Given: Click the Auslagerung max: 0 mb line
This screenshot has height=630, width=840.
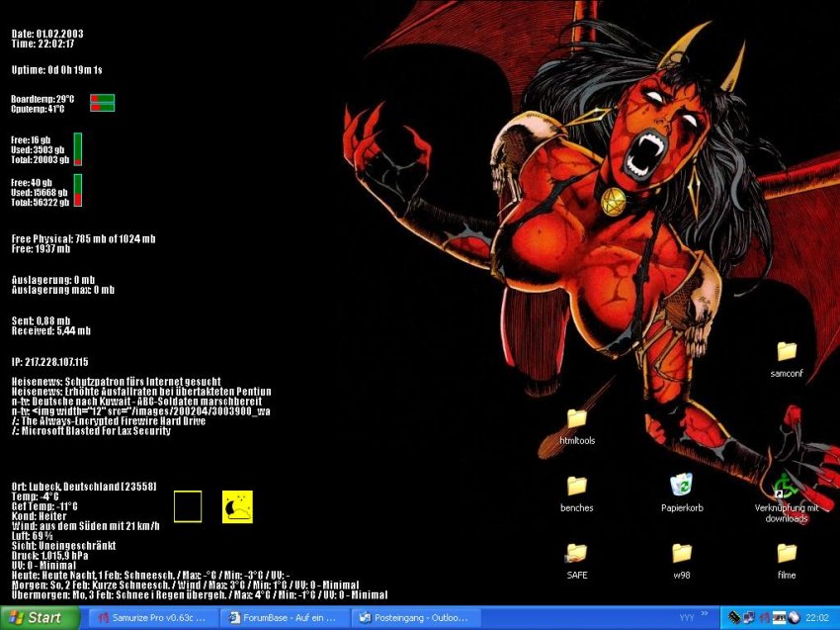Looking at the screenshot, I should [x=63, y=290].
